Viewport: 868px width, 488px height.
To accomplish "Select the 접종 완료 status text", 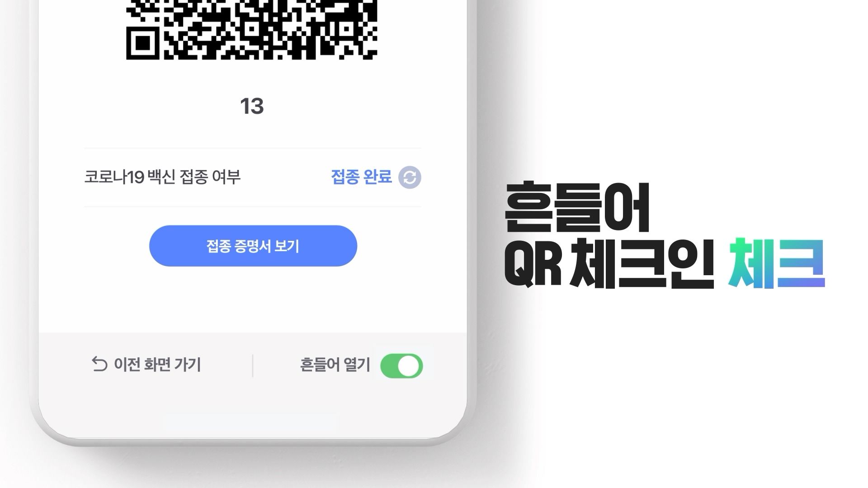I will (361, 177).
